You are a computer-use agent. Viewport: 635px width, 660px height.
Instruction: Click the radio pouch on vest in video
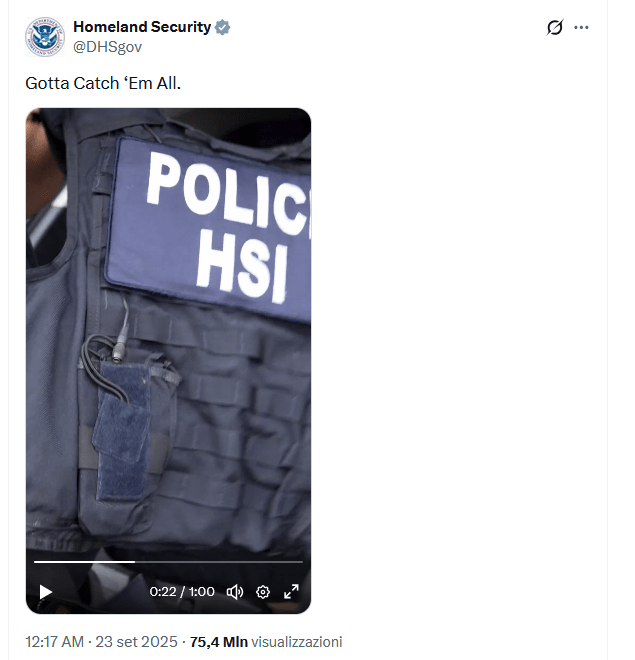(126, 434)
